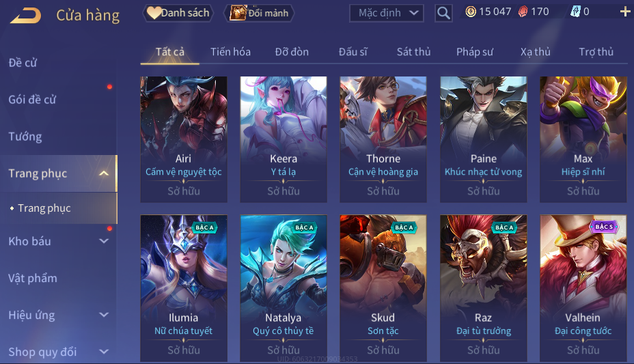Screen dimensions: 634x364
Task: Open the search magnifier icon
Action: [x=443, y=14]
